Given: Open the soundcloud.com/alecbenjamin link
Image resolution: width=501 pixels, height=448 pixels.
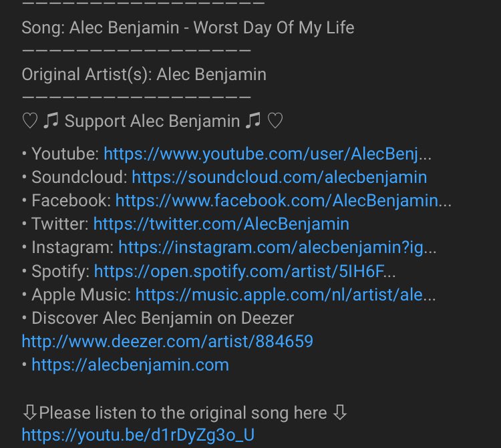Looking at the screenshot, I should (x=279, y=177).
